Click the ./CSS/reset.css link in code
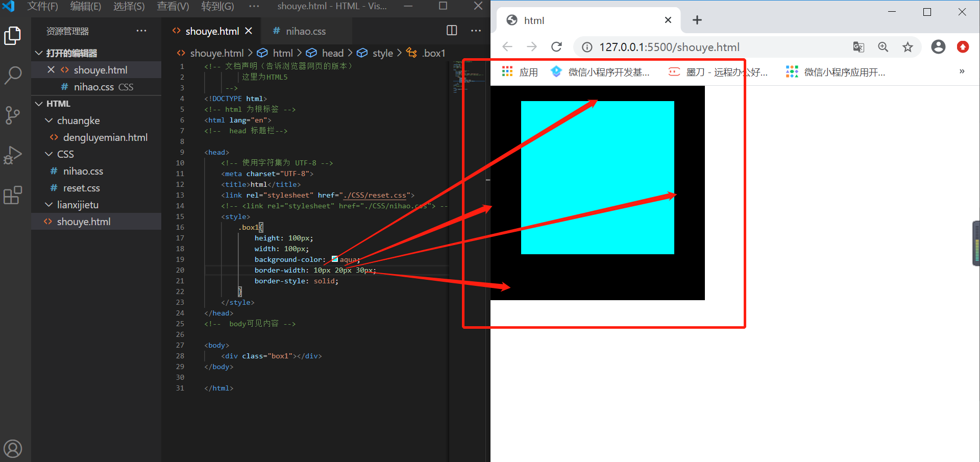Screen dimensions: 980x462 point(375,195)
